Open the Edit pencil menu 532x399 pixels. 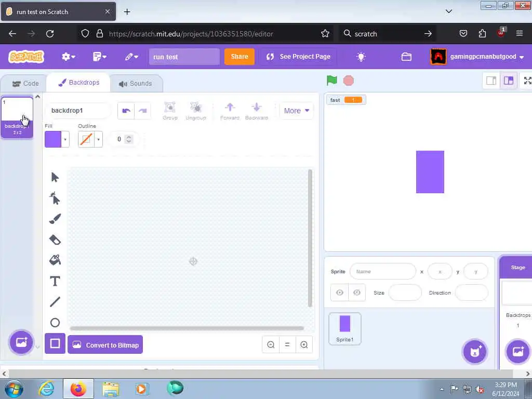tap(131, 57)
